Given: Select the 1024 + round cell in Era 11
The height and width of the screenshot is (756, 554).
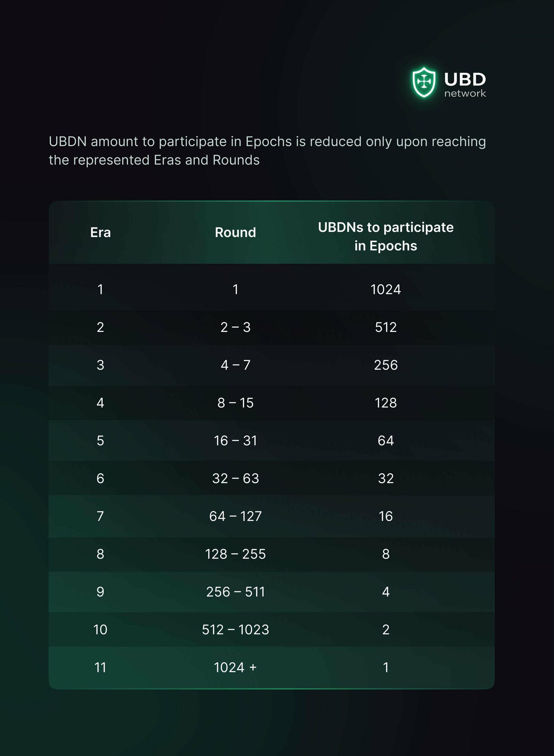Looking at the screenshot, I should click(235, 668).
